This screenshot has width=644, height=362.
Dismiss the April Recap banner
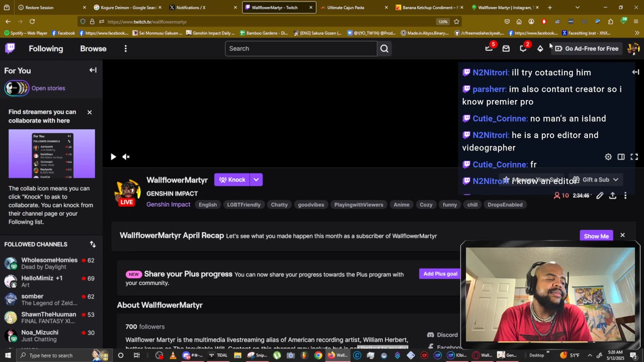622,235
